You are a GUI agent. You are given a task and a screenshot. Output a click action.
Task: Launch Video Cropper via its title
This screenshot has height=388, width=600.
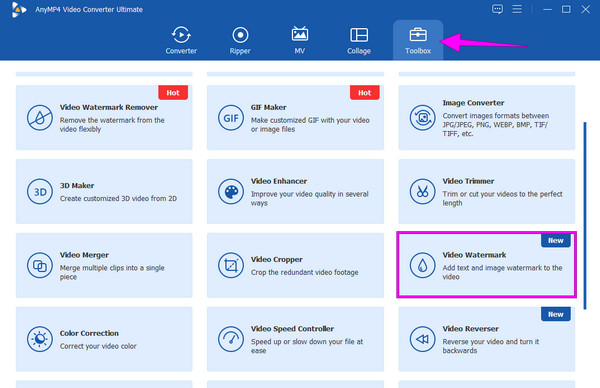(277, 259)
